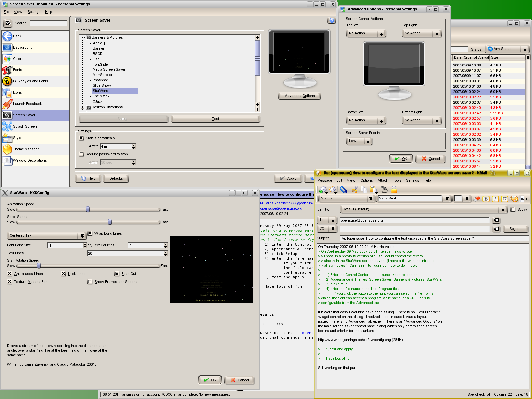The width and height of the screenshot is (532, 399).
Task: Click the Advanced Options button
Action: (x=299, y=96)
